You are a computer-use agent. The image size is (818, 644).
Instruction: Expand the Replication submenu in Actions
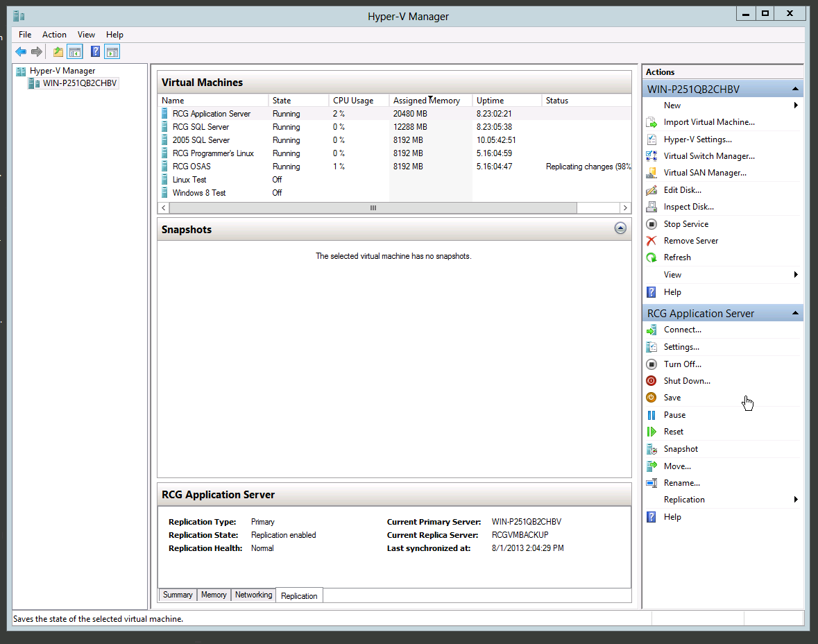(x=722, y=500)
